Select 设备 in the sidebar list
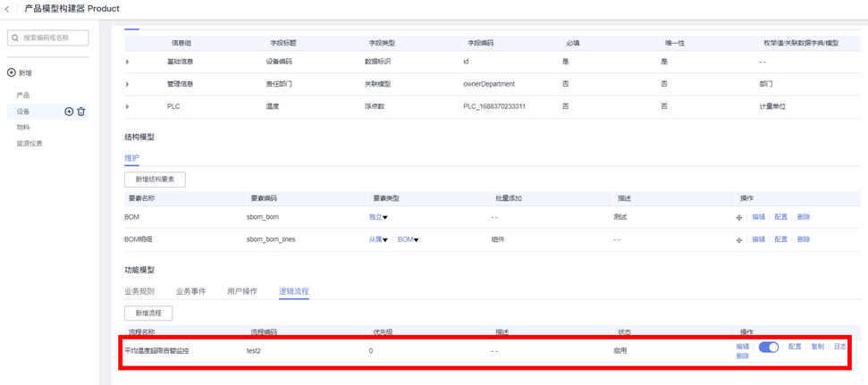Viewport: 868px width, 385px height. 23,112
